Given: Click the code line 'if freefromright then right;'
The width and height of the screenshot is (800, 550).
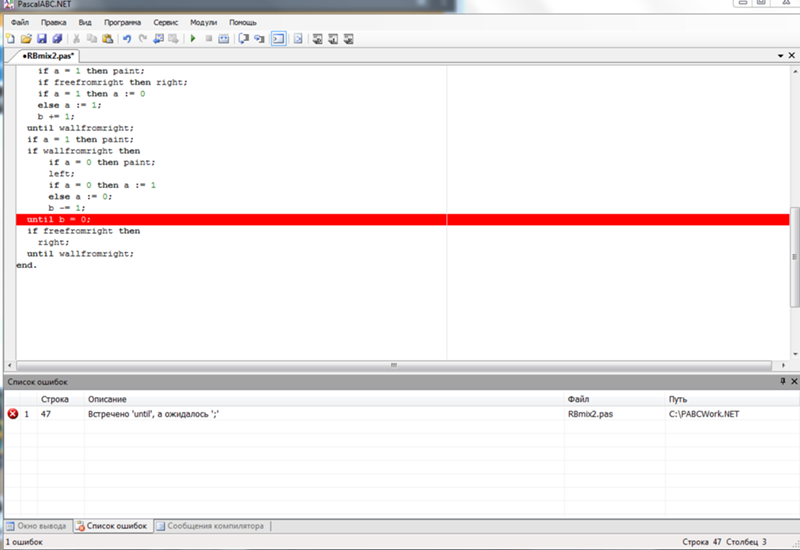Looking at the screenshot, I should click(x=112, y=82).
